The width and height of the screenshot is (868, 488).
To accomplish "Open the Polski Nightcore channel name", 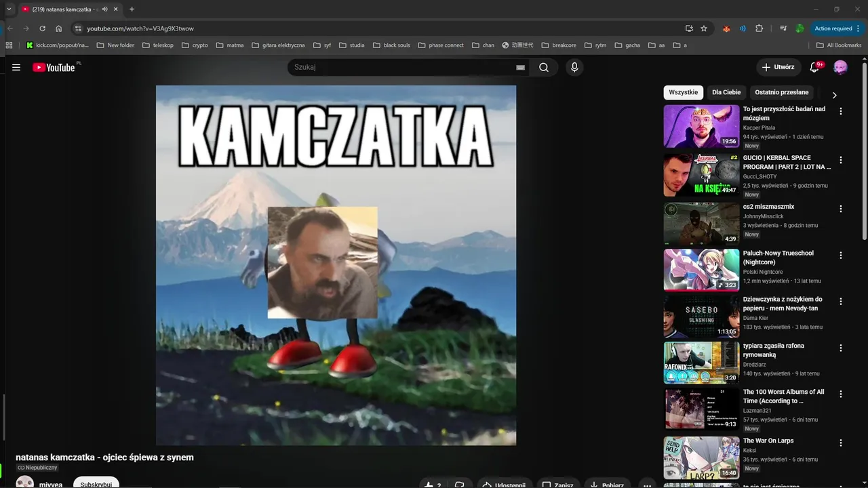I will pos(763,272).
